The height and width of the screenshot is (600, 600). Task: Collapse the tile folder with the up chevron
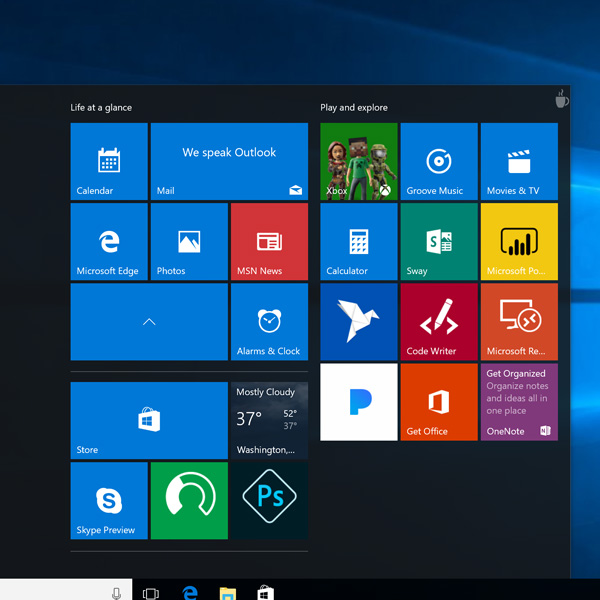point(149,322)
